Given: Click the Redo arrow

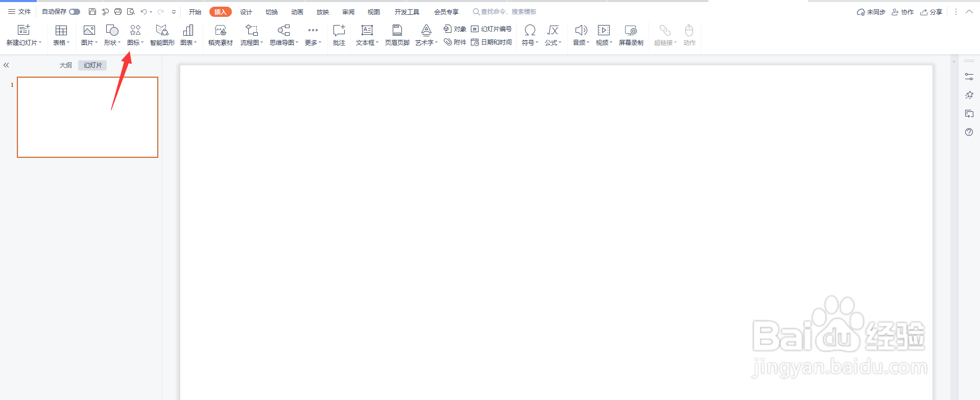Looking at the screenshot, I should (161, 12).
